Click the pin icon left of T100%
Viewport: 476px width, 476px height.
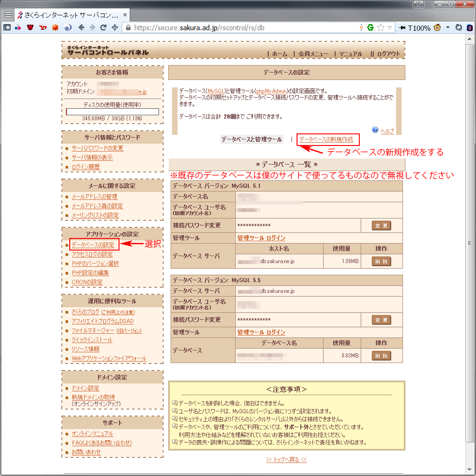pos(402,27)
